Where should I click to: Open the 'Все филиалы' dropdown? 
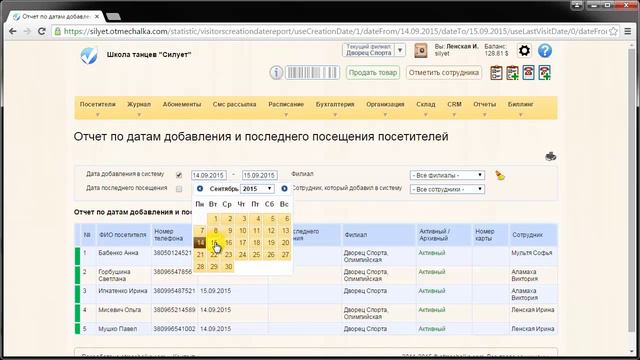coord(447,175)
